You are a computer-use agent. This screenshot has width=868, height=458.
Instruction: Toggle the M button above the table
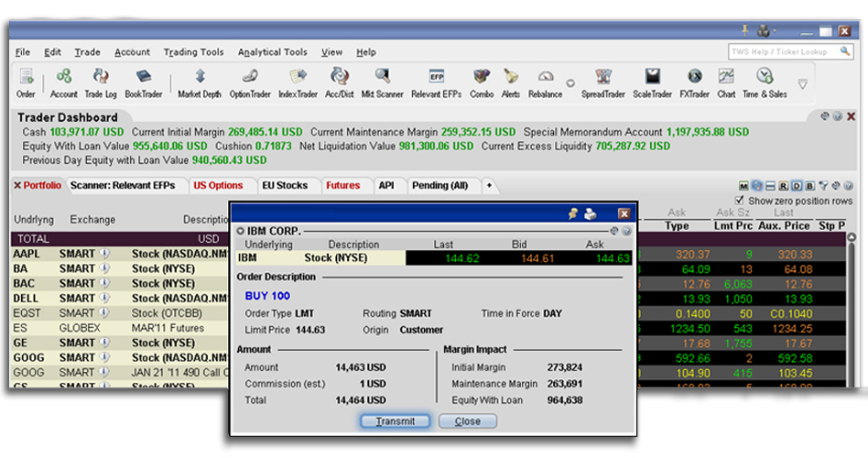pos(744,186)
